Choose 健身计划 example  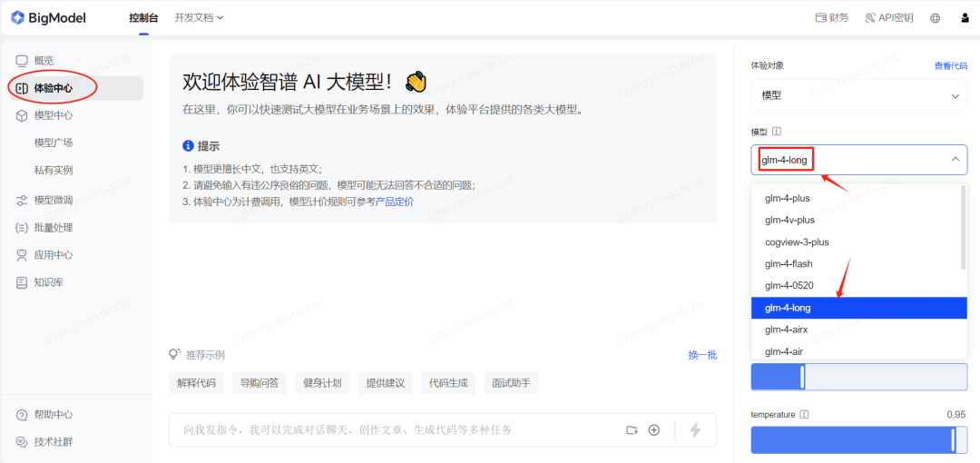(322, 383)
